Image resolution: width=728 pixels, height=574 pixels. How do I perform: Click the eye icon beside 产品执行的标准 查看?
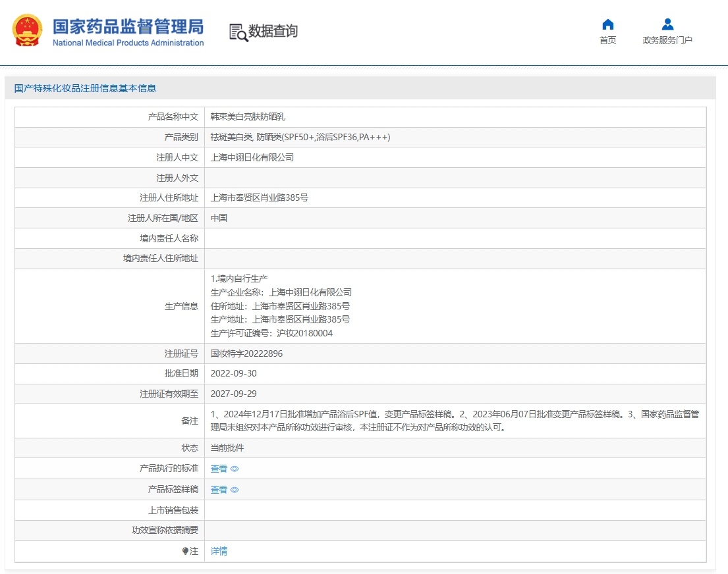(x=235, y=469)
